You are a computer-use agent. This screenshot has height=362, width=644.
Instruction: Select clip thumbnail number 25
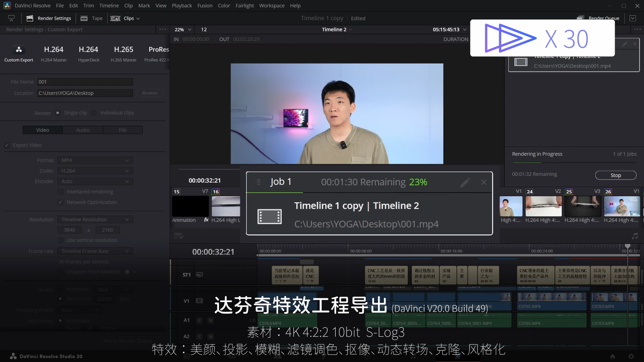pyautogui.click(x=583, y=206)
